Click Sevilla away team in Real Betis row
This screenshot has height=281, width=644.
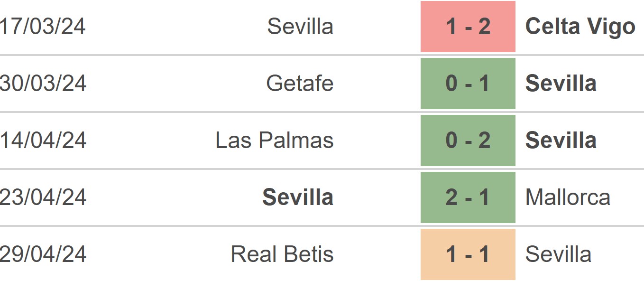[x=558, y=254]
